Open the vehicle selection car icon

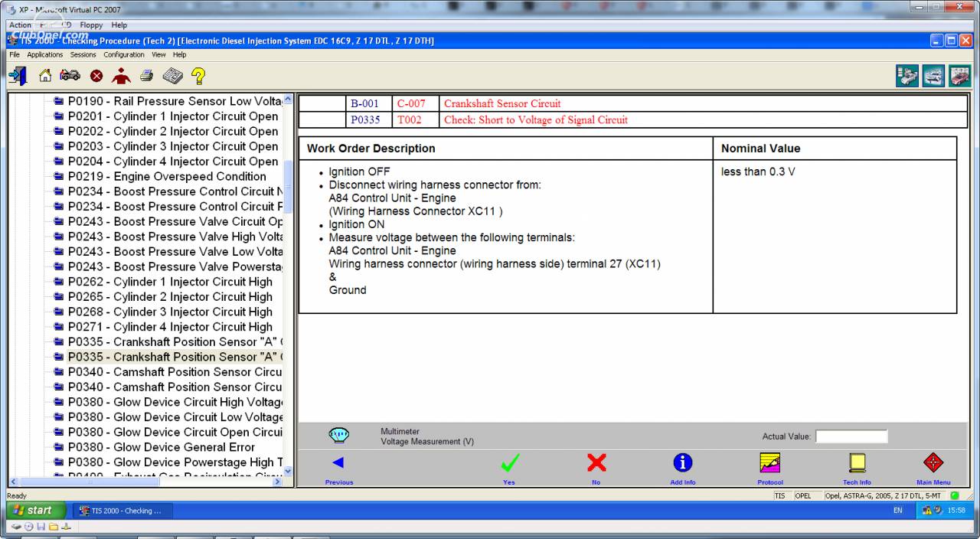[x=70, y=76]
